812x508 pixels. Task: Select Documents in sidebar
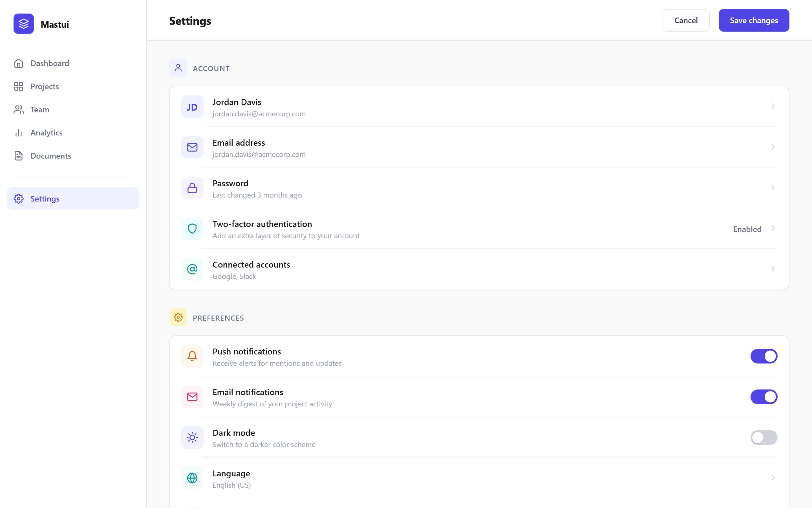click(73, 156)
